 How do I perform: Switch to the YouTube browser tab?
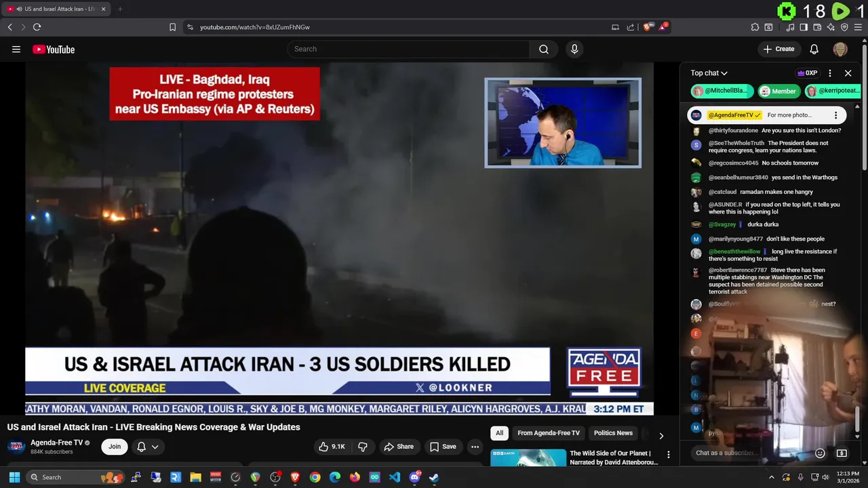point(56,9)
